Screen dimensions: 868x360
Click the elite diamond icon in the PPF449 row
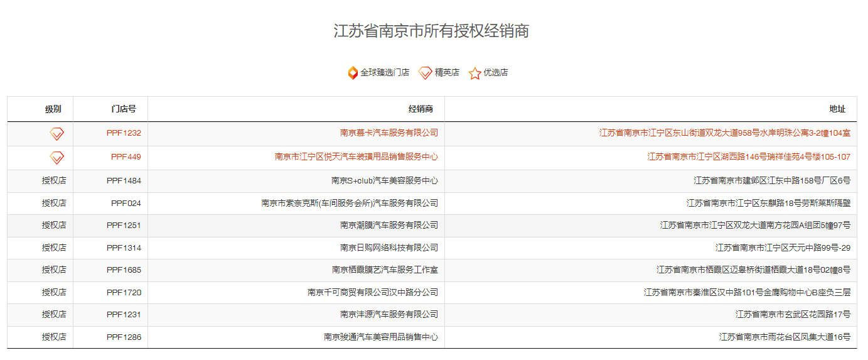click(57, 157)
